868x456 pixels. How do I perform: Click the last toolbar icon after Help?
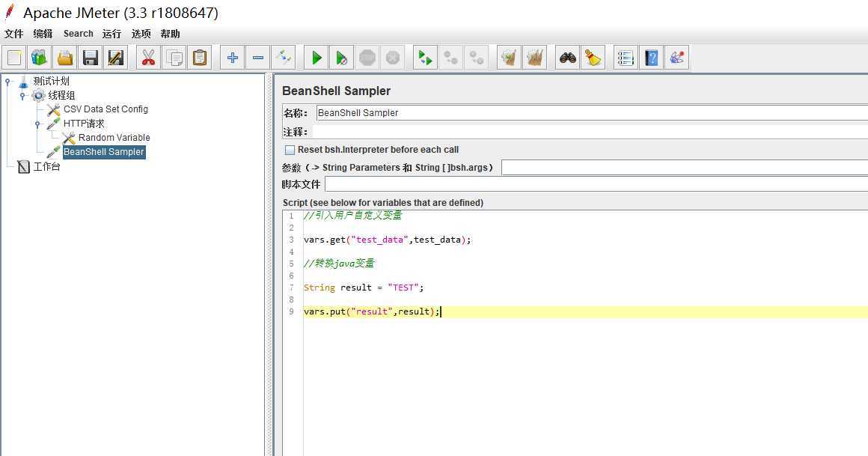(x=677, y=58)
